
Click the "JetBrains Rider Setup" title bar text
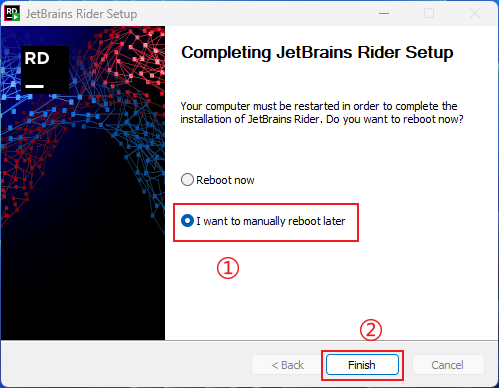81,14
